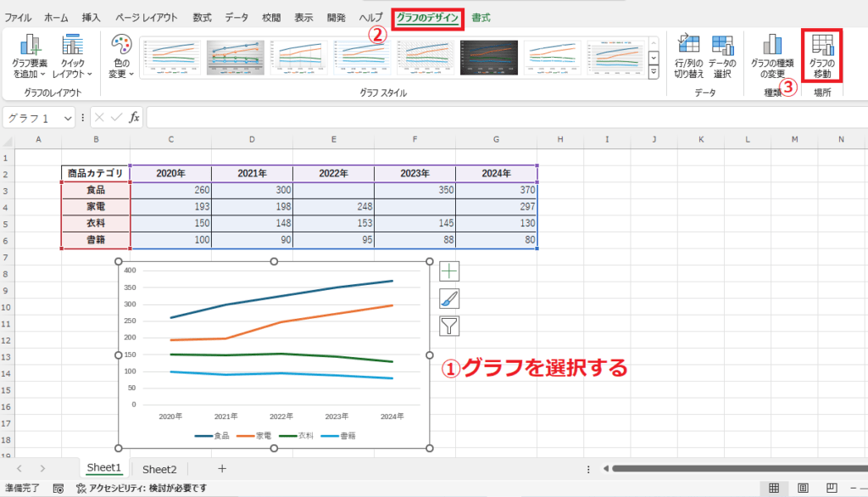Click the macro recording status bar icon
The width and height of the screenshot is (868, 497).
[58, 489]
